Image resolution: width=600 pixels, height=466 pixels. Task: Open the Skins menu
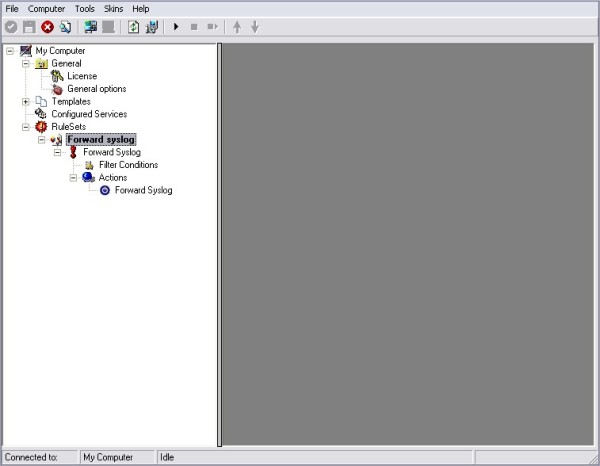coord(114,8)
